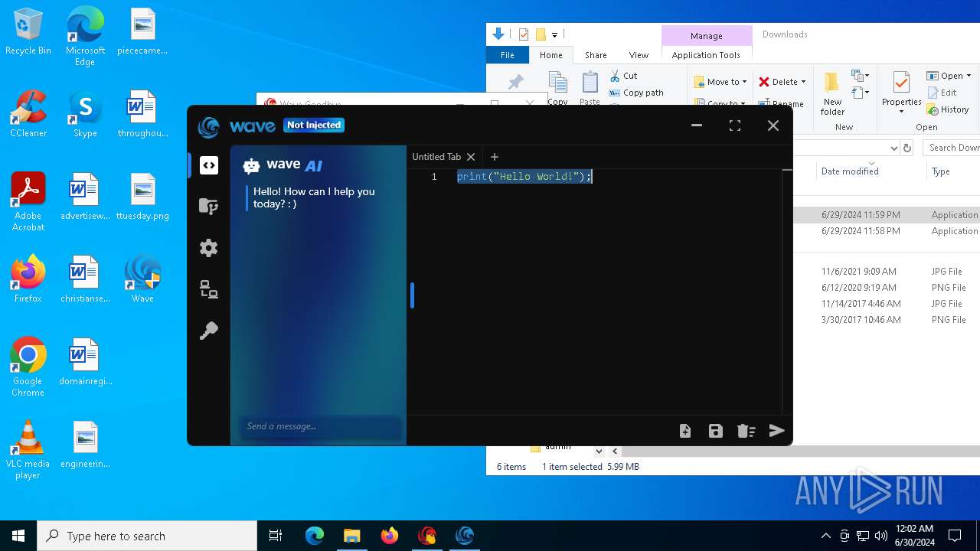
Task: Open the script hub sidebar icon in Wave
Action: (209, 207)
